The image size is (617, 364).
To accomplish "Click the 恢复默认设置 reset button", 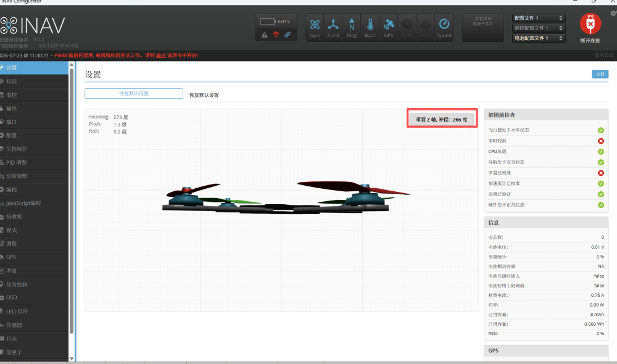I will (134, 93).
